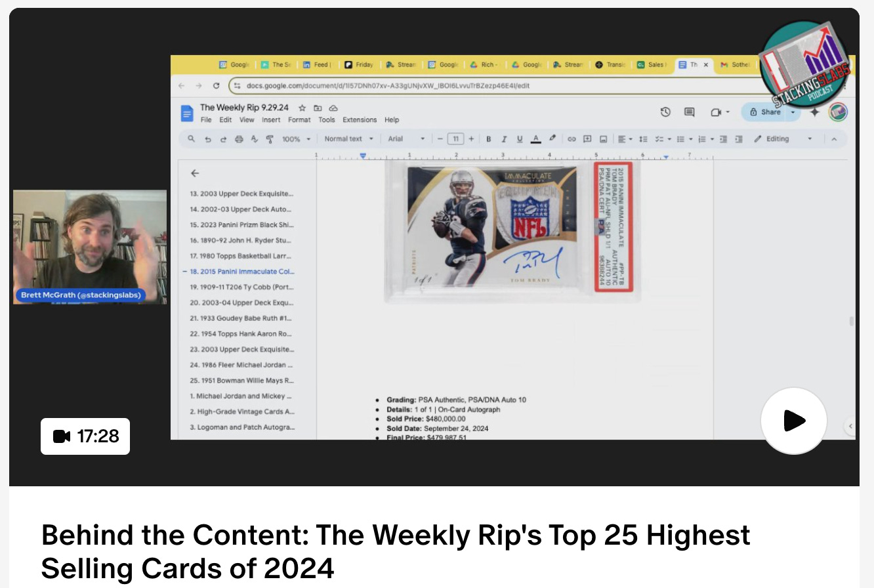Increase the indent
The image size is (874, 588).
point(739,139)
